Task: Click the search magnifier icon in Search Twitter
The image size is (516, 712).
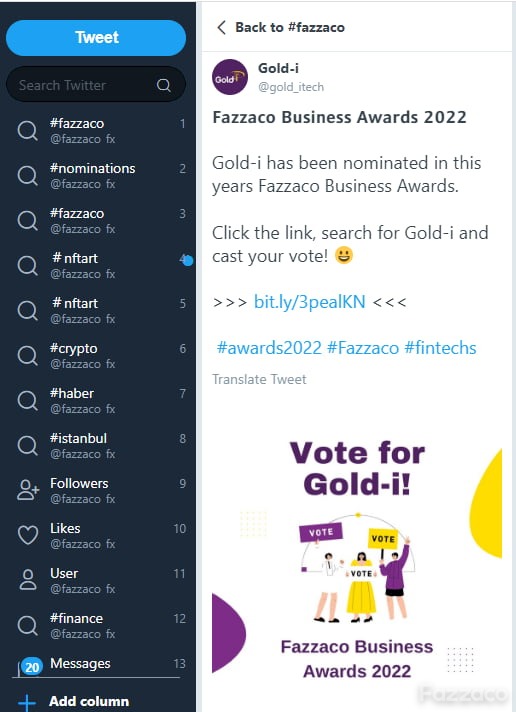Action: tap(164, 85)
